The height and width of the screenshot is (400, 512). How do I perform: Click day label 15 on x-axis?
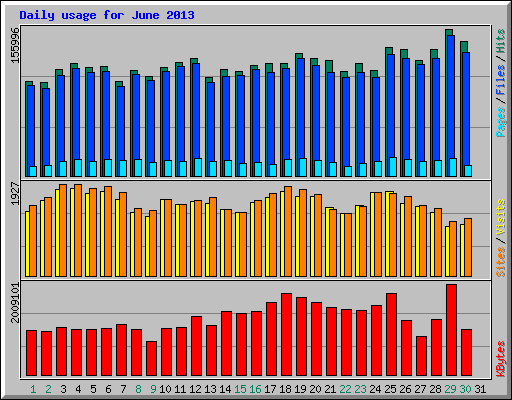pos(240,389)
